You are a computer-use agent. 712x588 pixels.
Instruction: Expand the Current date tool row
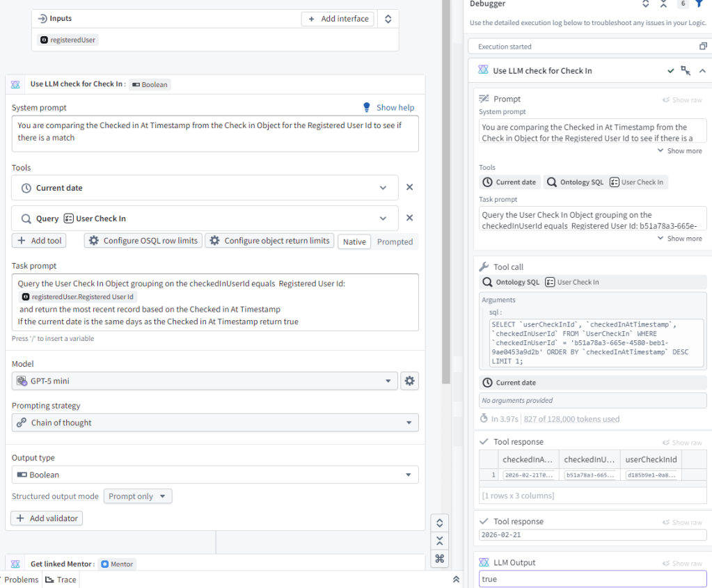(x=383, y=188)
